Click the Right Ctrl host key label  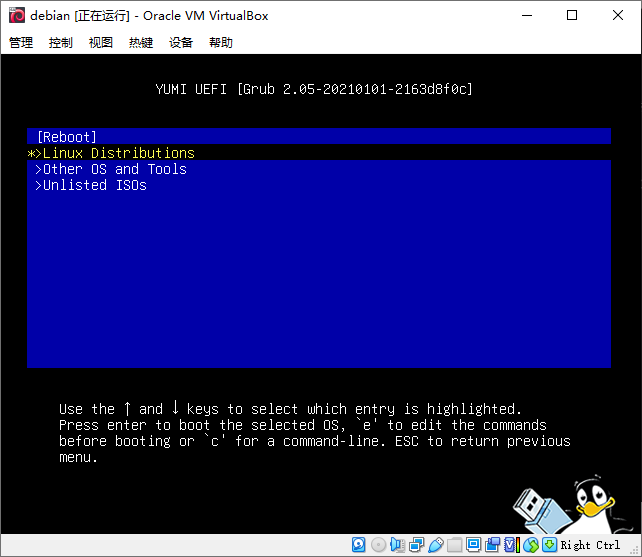590,545
